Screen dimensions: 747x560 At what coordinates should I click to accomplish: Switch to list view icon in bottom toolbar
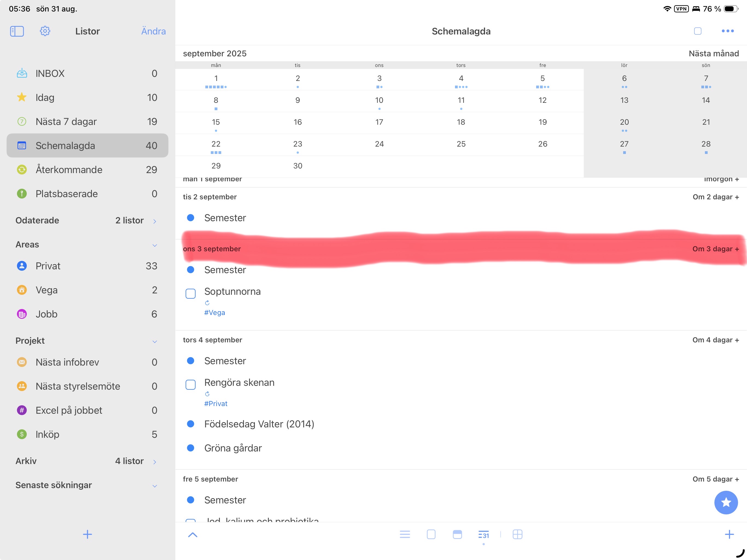click(405, 534)
